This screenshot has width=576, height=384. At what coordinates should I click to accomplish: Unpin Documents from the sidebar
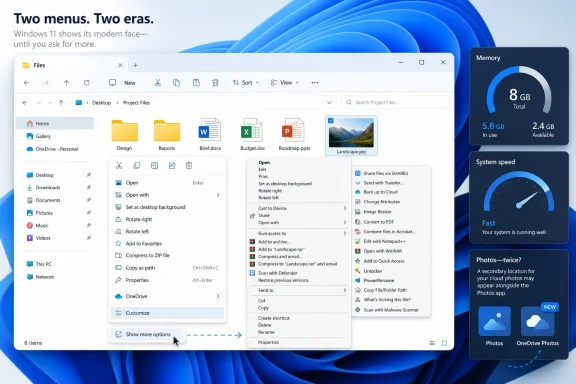coord(89,200)
